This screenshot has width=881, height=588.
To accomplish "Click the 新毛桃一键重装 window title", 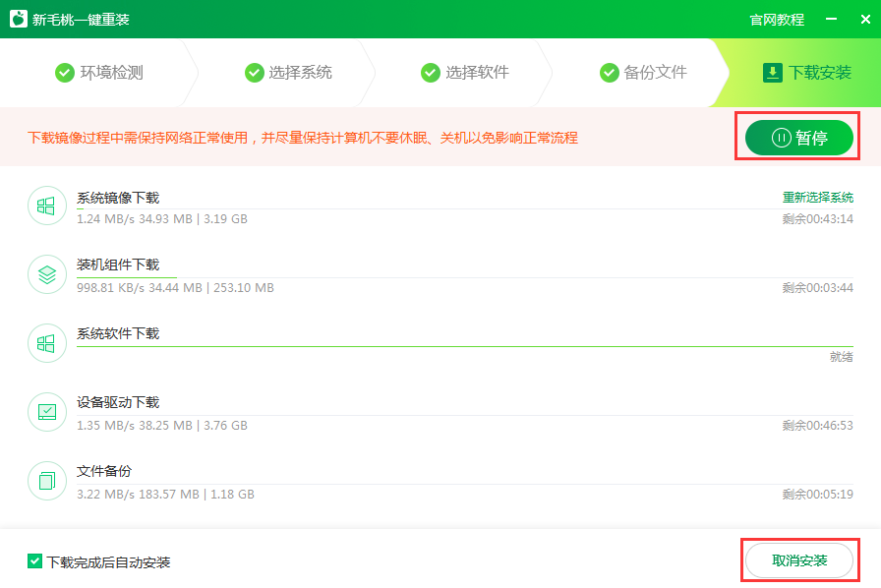I will coord(81,20).
